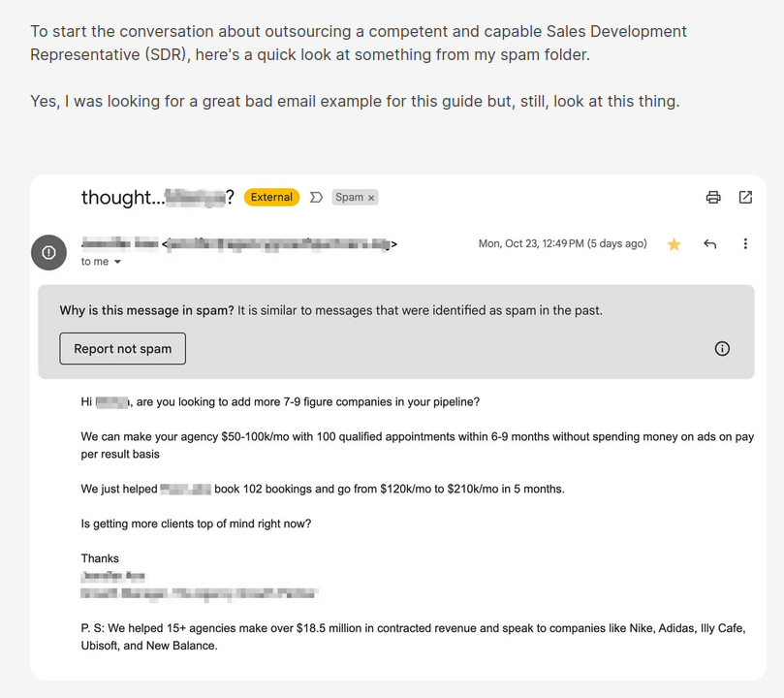The height and width of the screenshot is (698, 784).
Task: Remove the Spam label with its x
Action: coord(371,198)
